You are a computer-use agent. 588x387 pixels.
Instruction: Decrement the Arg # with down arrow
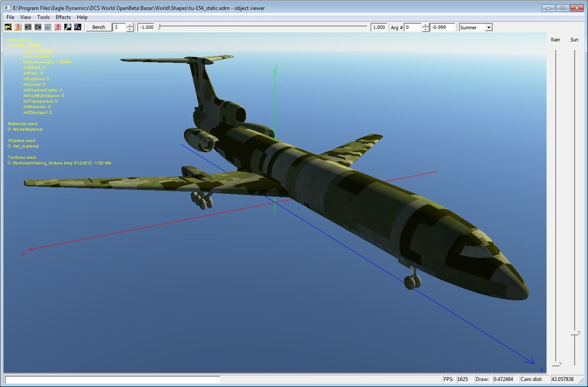click(x=426, y=29)
